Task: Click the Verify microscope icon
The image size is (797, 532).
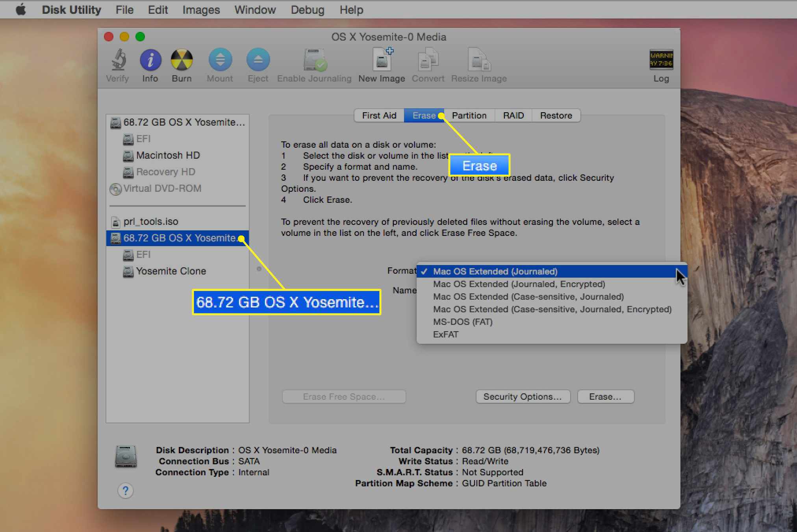Action: click(118, 60)
